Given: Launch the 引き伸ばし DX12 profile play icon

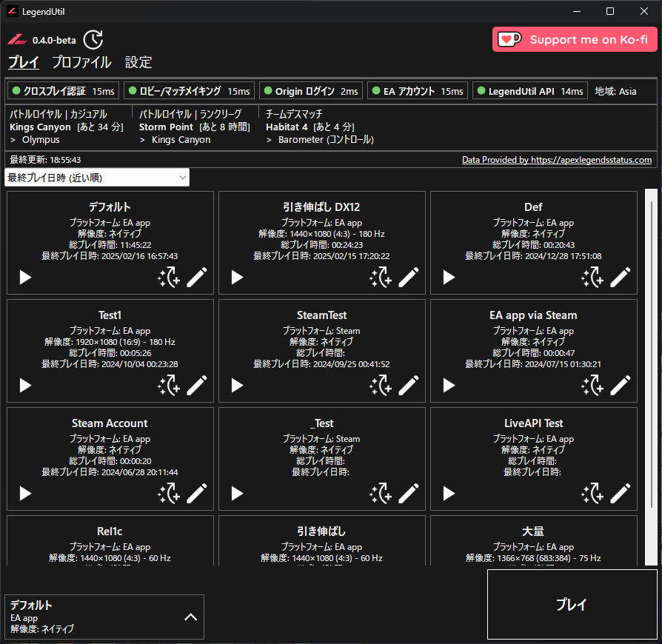Looking at the screenshot, I should (237, 278).
